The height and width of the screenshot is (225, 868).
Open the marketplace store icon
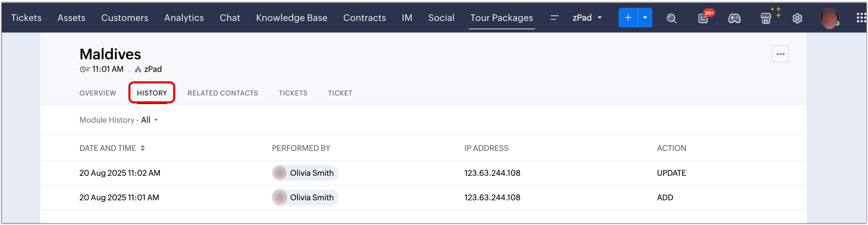coord(765,18)
